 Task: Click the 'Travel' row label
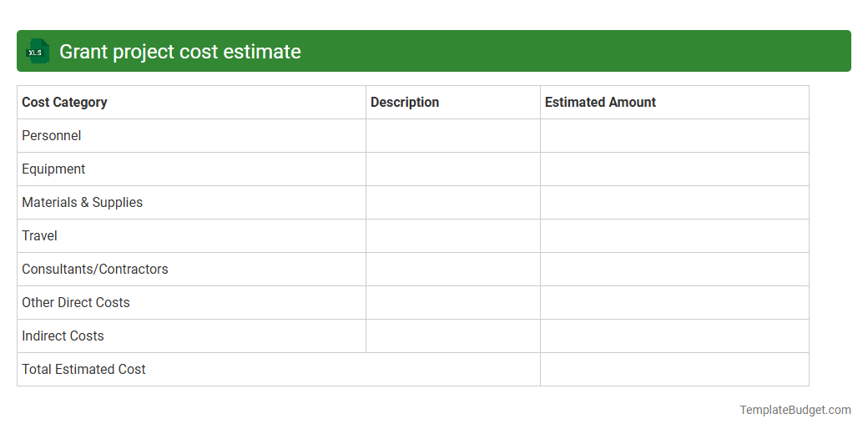pos(39,236)
